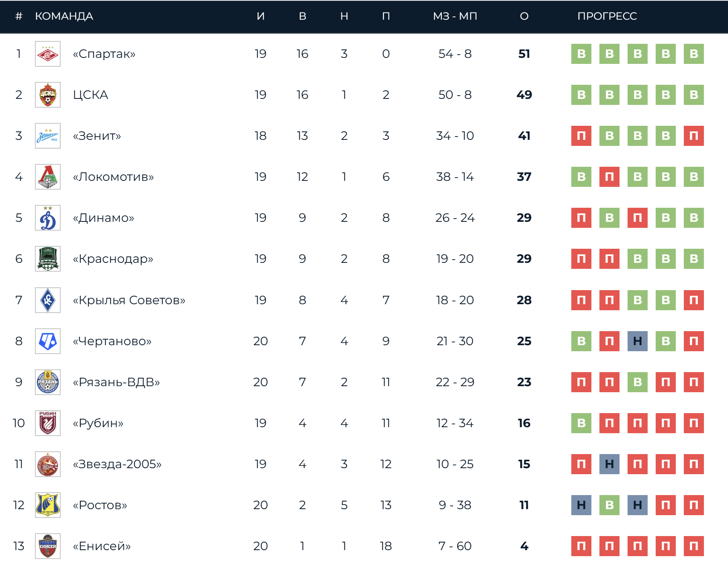Image resolution: width=728 pixels, height=565 pixels.
Task: Click Rostov's green win progress square
Action: (x=609, y=505)
